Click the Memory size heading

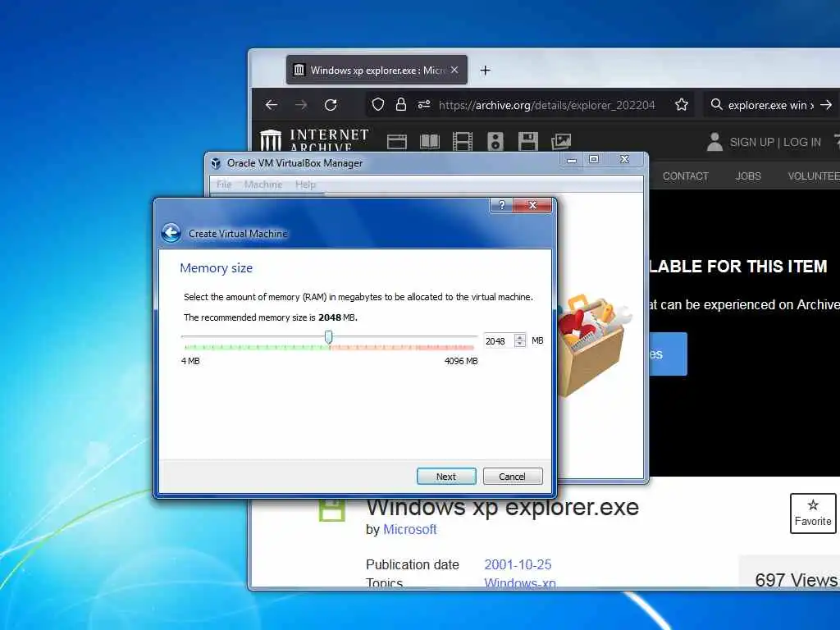[216, 268]
